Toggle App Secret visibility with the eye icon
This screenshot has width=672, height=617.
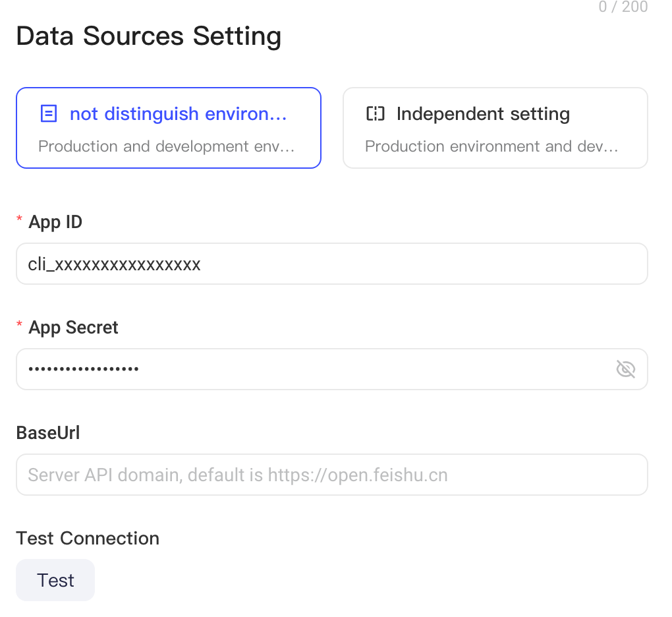pyautogui.click(x=625, y=369)
